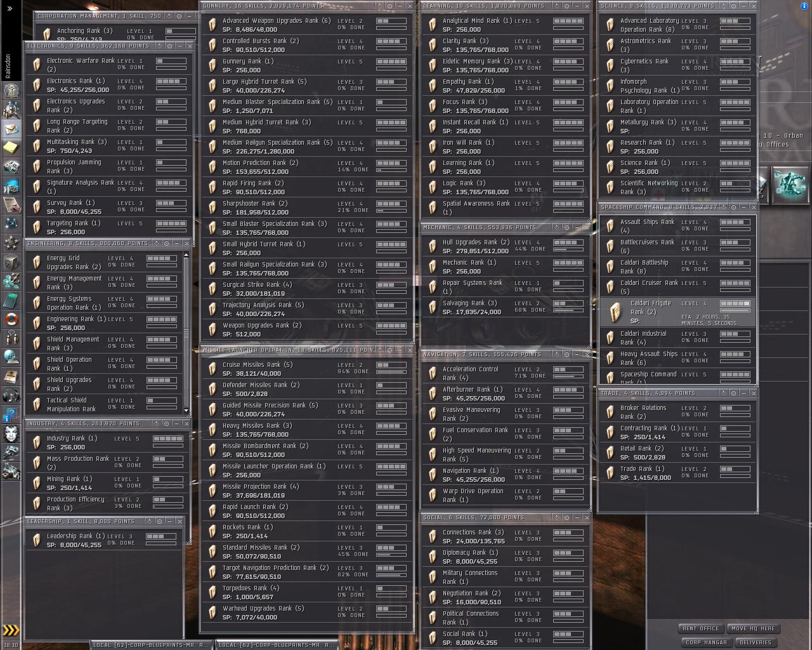Select the Broker Relations skill
This screenshot has width=812, height=650.
[678, 412]
